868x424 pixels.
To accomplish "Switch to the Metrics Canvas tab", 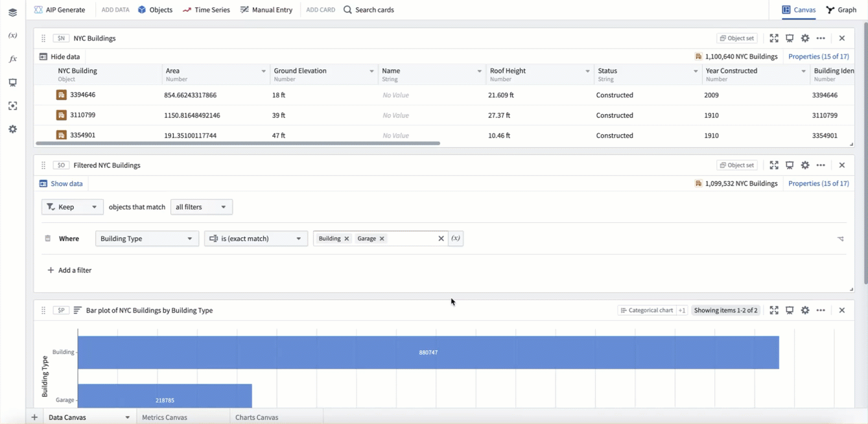I will (x=165, y=418).
